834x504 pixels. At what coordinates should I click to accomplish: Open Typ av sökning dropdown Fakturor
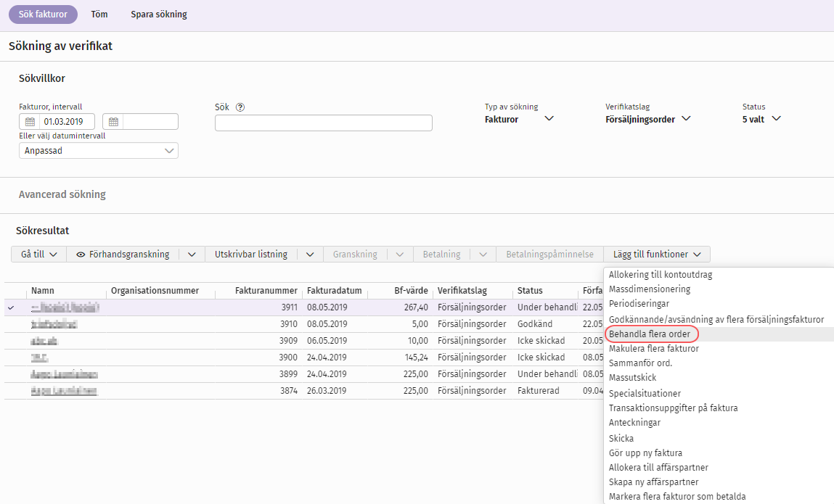519,119
